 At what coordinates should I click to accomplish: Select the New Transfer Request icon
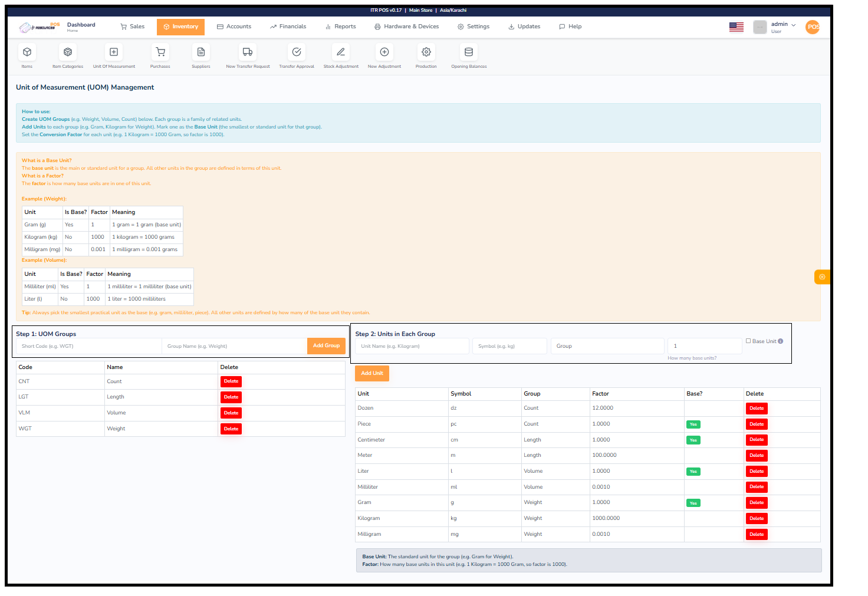tap(247, 52)
